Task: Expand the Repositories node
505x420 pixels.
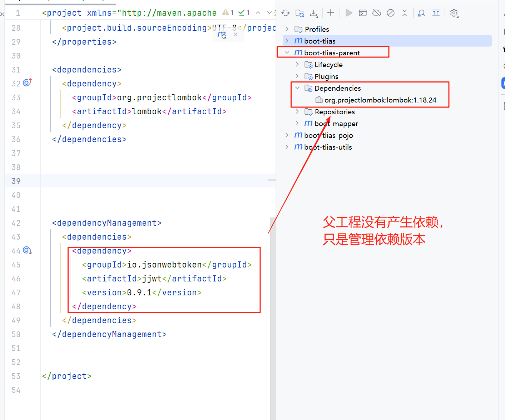Action: (297, 111)
